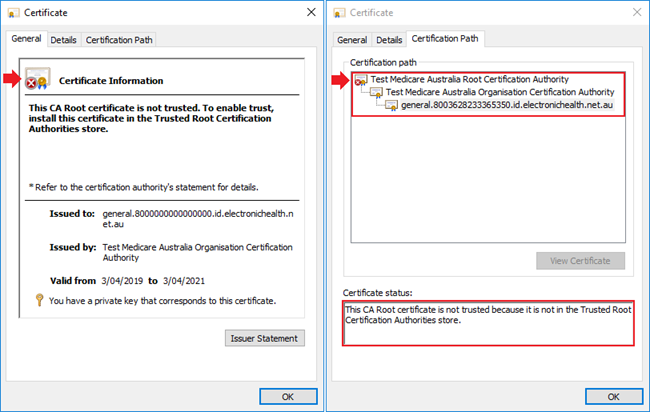Click the Issued by value Organisation Certification Authority
This screenshot has height=412, width=650.
point(197,252)
